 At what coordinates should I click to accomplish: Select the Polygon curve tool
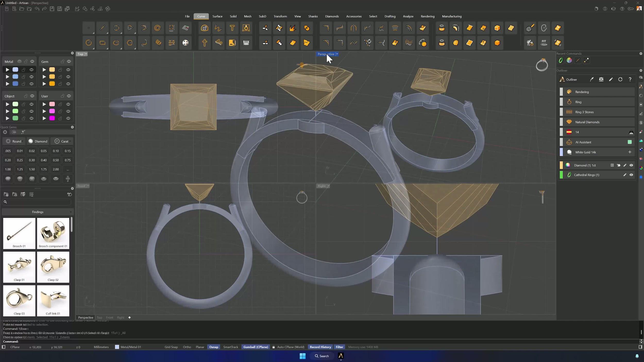pyautogui.click(x=130, y=43)
